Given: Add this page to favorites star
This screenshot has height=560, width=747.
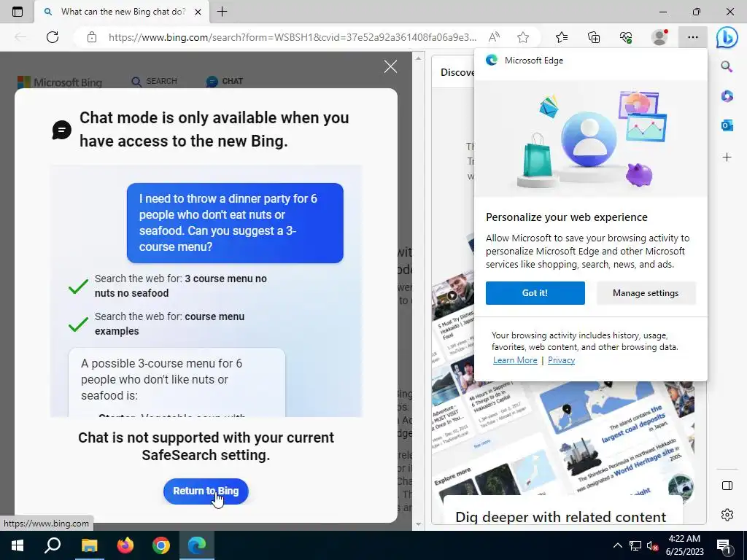Looking at the screenshot, I should pyautogui.click(x=523, y=37).
